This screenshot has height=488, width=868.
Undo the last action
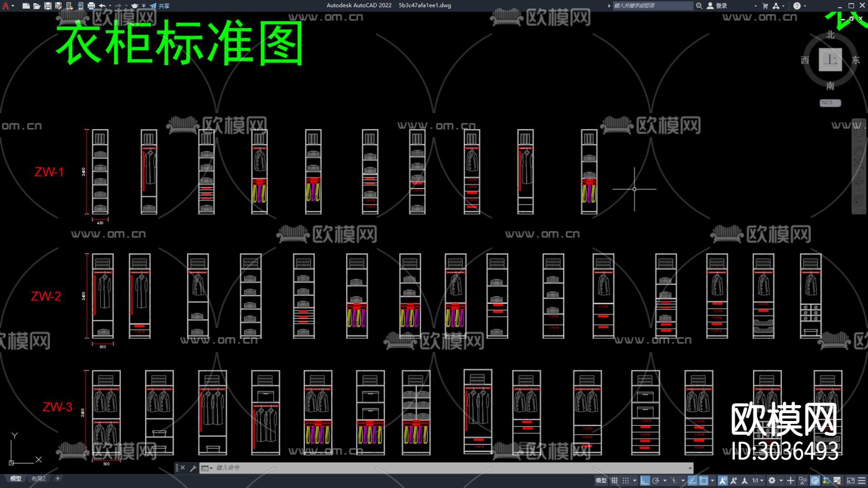102,6
